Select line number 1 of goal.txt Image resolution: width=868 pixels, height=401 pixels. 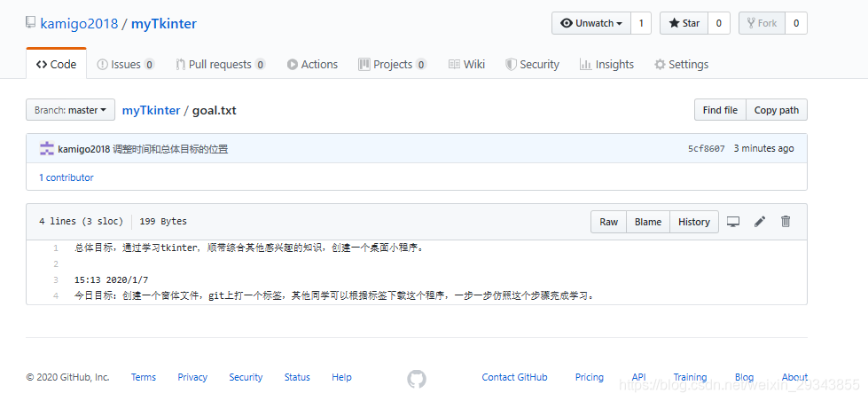tap(55, 248)
